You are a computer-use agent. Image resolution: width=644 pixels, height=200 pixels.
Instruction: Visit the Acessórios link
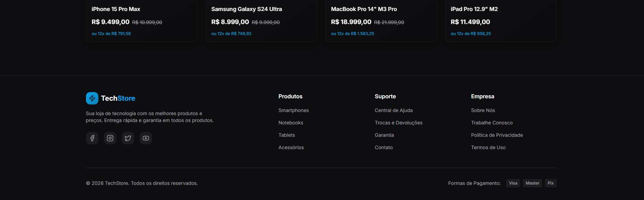tap(291, 147)
